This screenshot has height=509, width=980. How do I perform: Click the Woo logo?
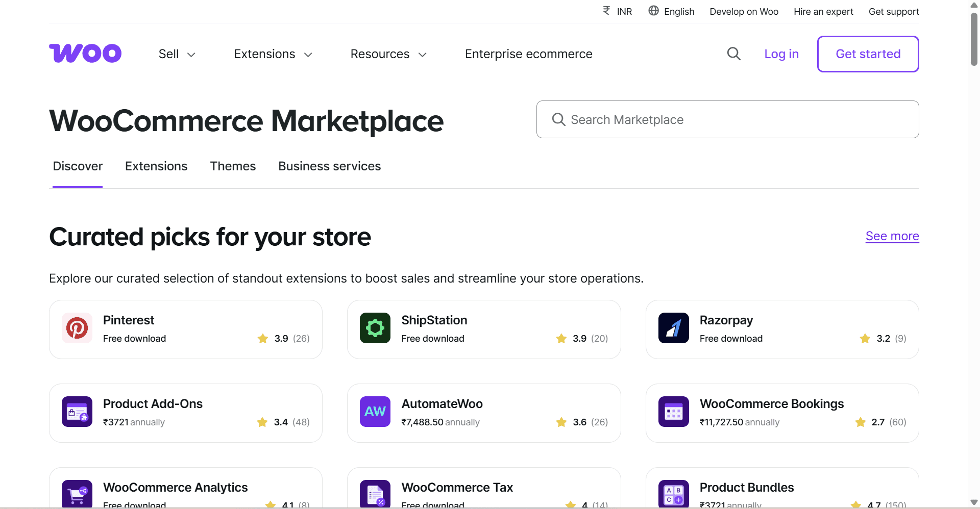[85, 53]
